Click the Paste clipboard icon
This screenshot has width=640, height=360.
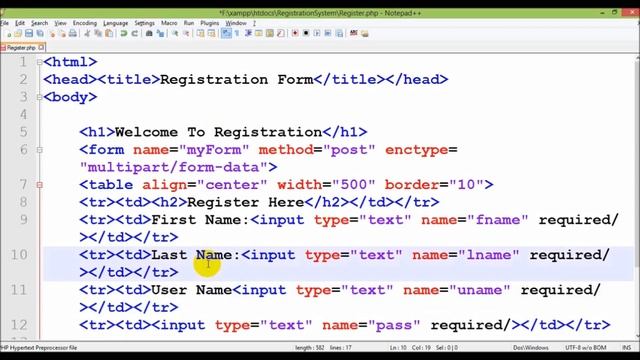pyautogui.click(x=109, y=33)
